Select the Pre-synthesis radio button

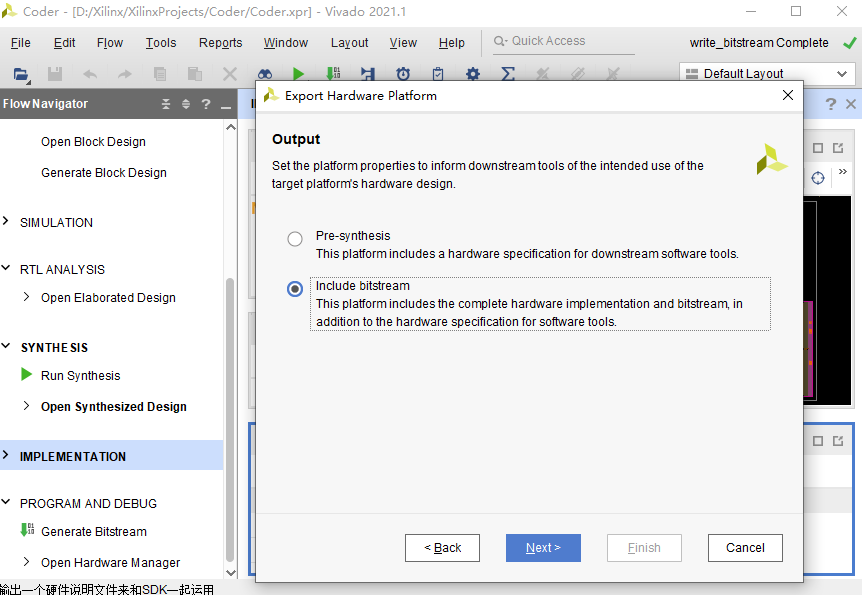coord(295,239)
